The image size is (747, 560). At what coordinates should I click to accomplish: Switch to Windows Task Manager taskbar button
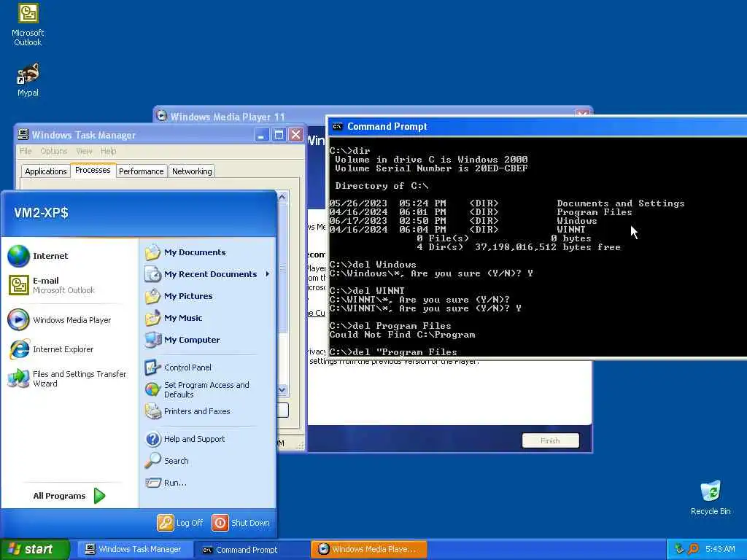click(134, 549)
